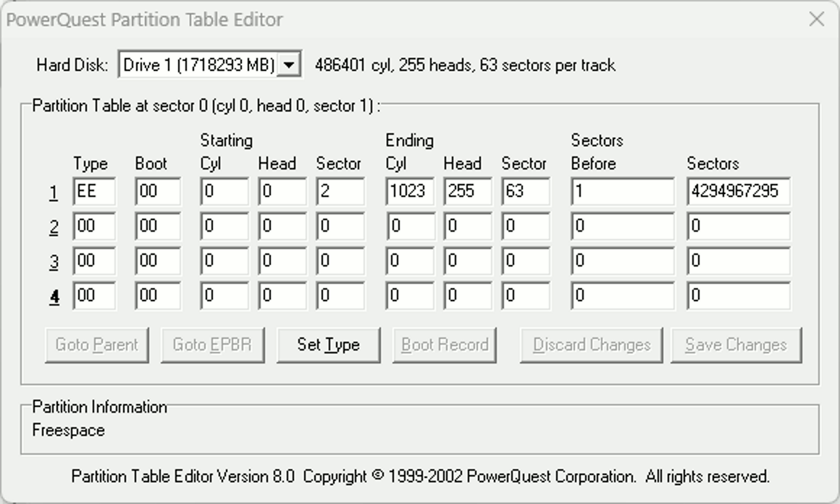Click the disabled Goto Parent button
The image size is (840, 504).
97,345
